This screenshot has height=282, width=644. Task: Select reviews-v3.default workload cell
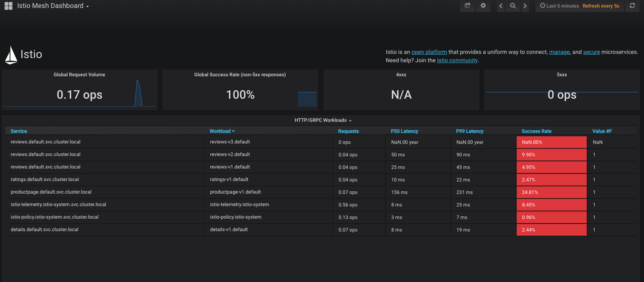click(x=269, y=142)
